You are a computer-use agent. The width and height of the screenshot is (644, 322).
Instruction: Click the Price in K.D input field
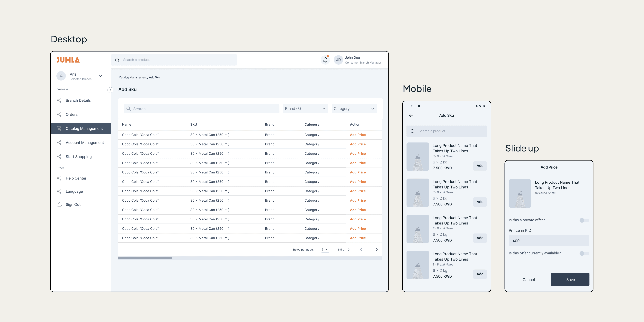[549, 241]
